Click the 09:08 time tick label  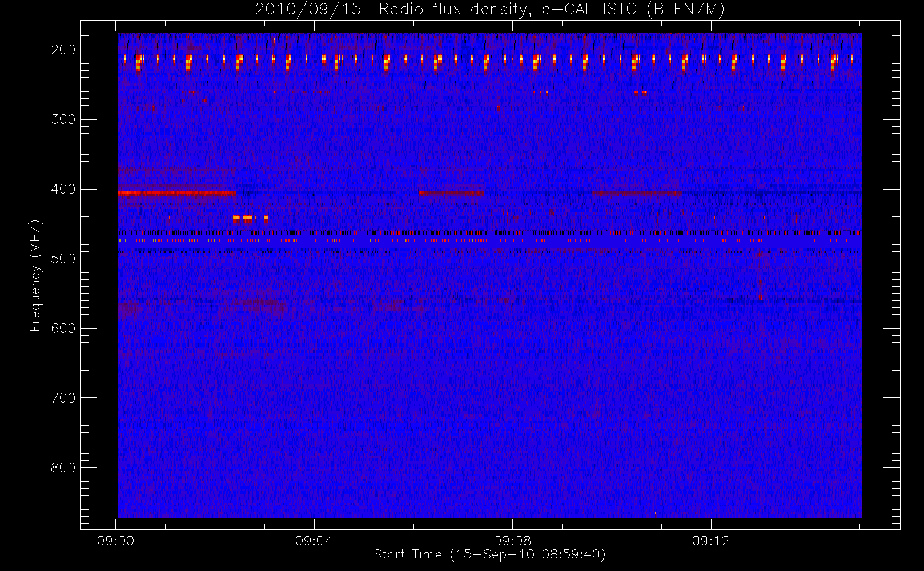tap(512, 541)
